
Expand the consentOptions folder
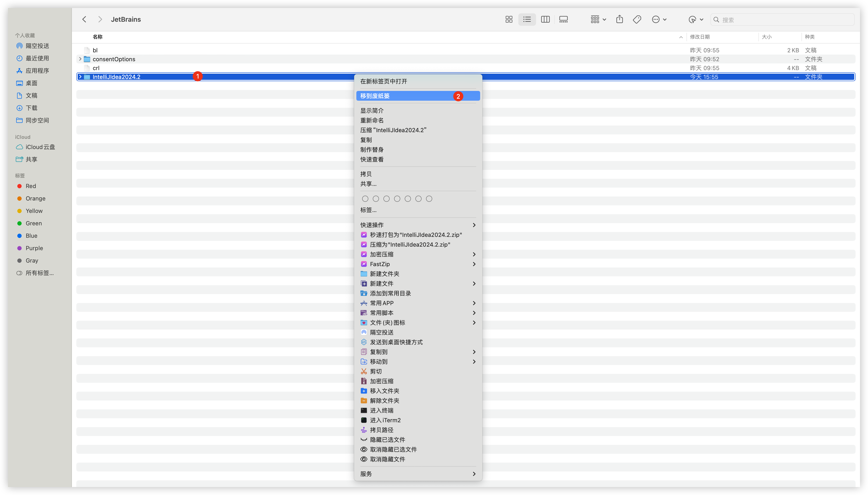tap(80, 59)
